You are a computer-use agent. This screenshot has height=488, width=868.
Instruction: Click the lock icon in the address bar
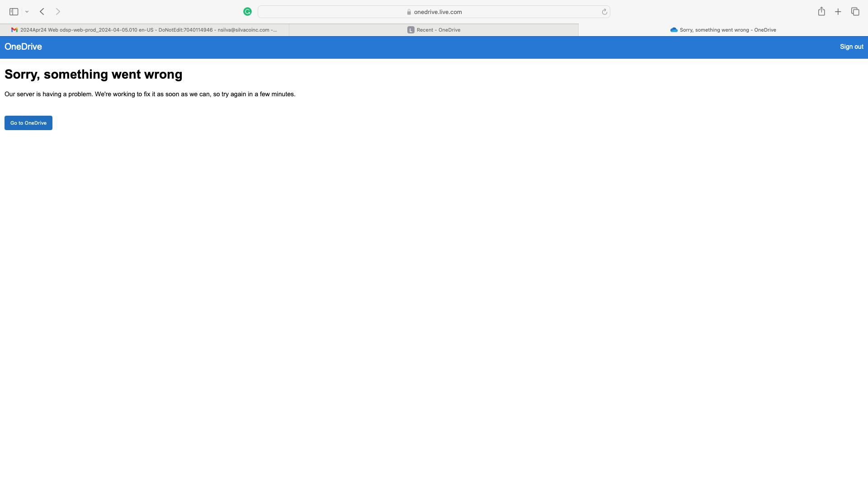pyautogui.click(x=409, y=12)
